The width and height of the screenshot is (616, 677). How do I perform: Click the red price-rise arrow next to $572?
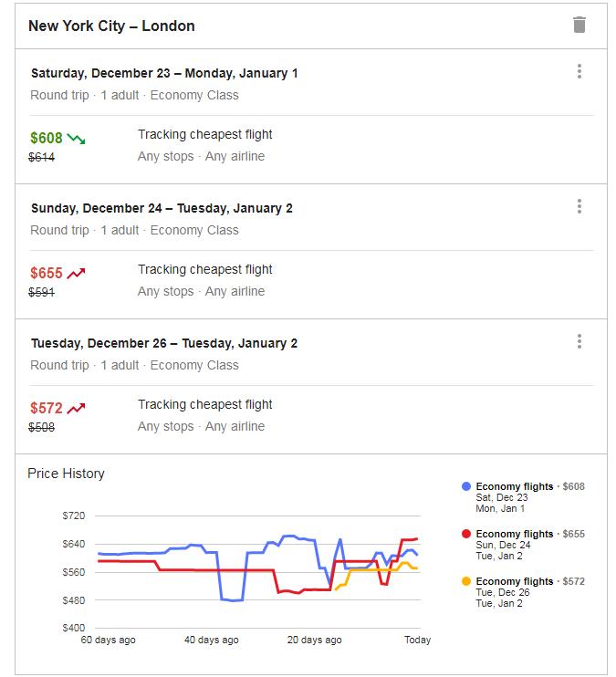[x=77, y=409]
